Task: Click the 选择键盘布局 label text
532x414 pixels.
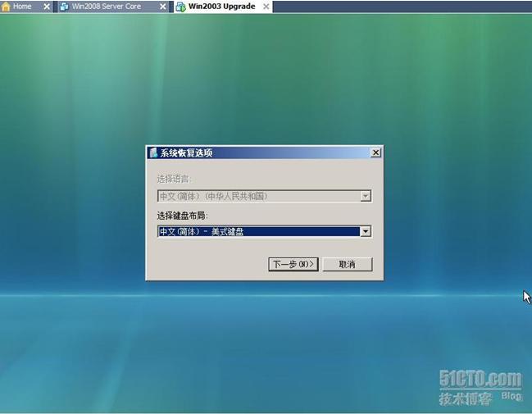Action: coord(182,215)
